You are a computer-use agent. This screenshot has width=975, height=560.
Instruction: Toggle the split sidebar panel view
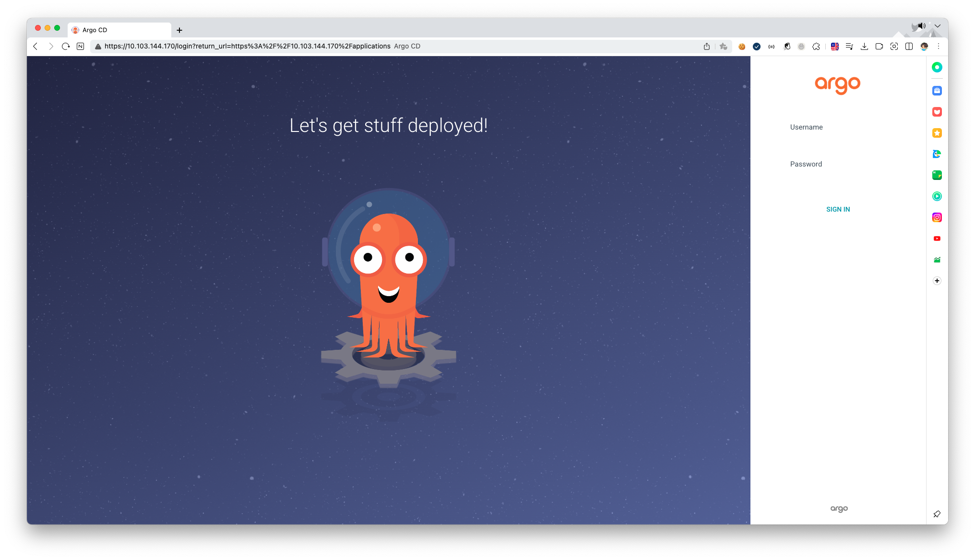coord(909,47)
